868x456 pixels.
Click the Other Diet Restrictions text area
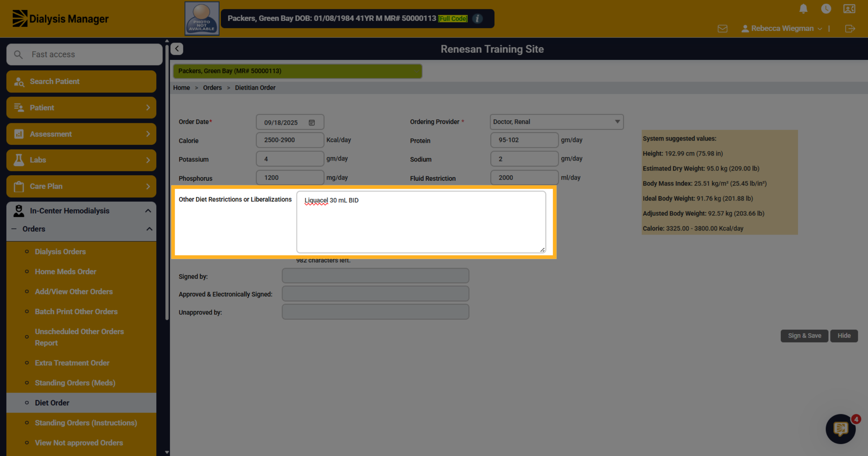(x=421, y=222)
